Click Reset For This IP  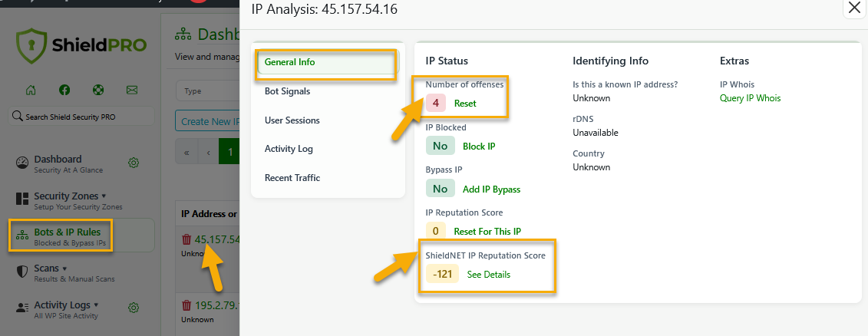(487, 232)
